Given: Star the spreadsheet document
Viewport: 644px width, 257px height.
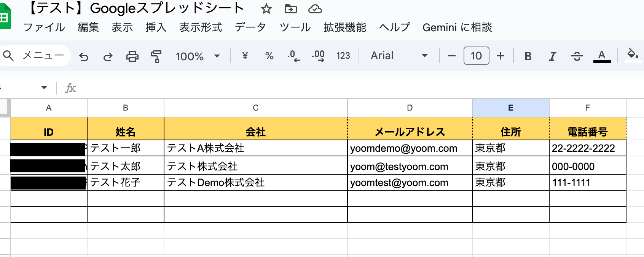Looking at the screenshot, I should point(266,9).
